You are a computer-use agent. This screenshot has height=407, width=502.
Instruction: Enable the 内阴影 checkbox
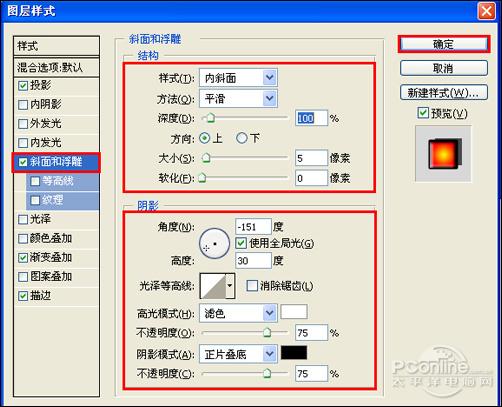(x=23, y=105)
